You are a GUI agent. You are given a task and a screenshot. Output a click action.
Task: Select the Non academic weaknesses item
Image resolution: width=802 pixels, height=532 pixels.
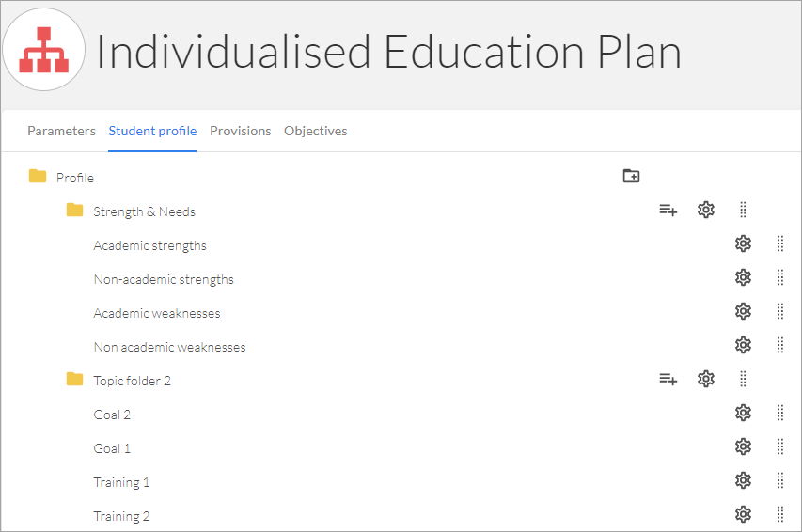pos(169,347)
